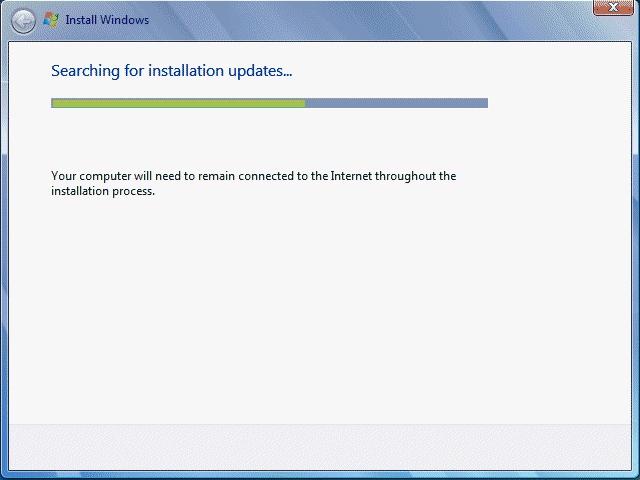This screenshot has width=640, height=480.
Task: Click the far left end of progress bar
Action: [x=53, y=102]
